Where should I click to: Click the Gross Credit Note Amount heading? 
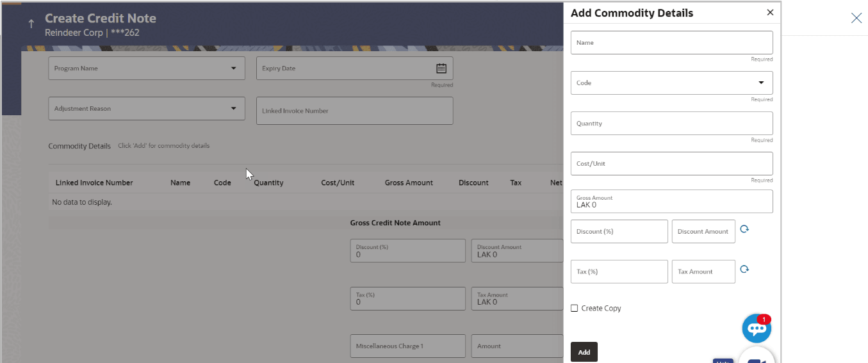click(x=395, y=223)
